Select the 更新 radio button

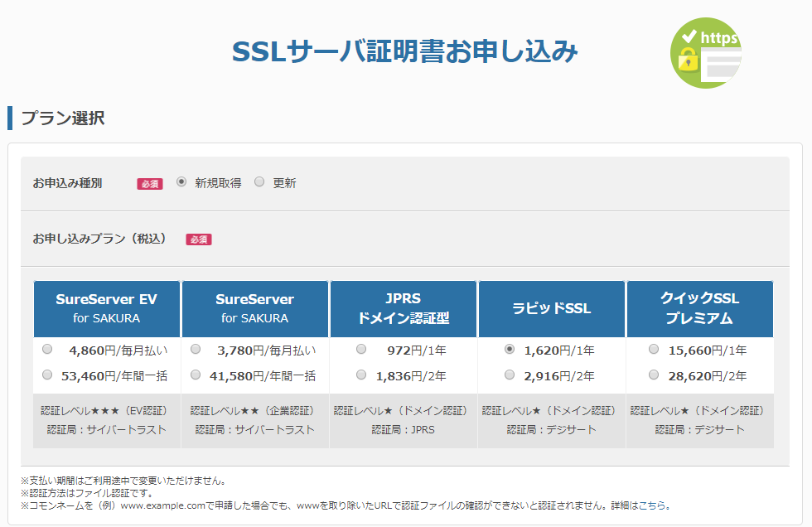pyautogui.click(x=259, y=181)
